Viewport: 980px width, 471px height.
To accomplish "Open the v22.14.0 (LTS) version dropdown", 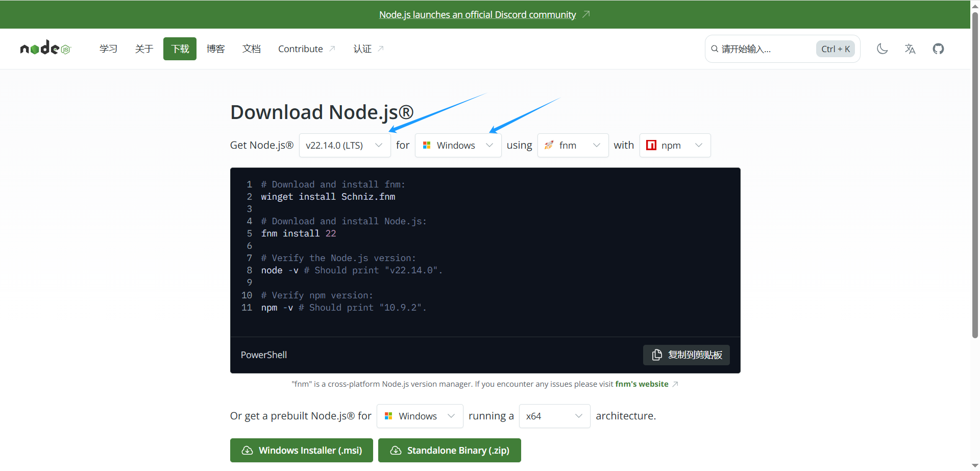I will tap(345, 145).
